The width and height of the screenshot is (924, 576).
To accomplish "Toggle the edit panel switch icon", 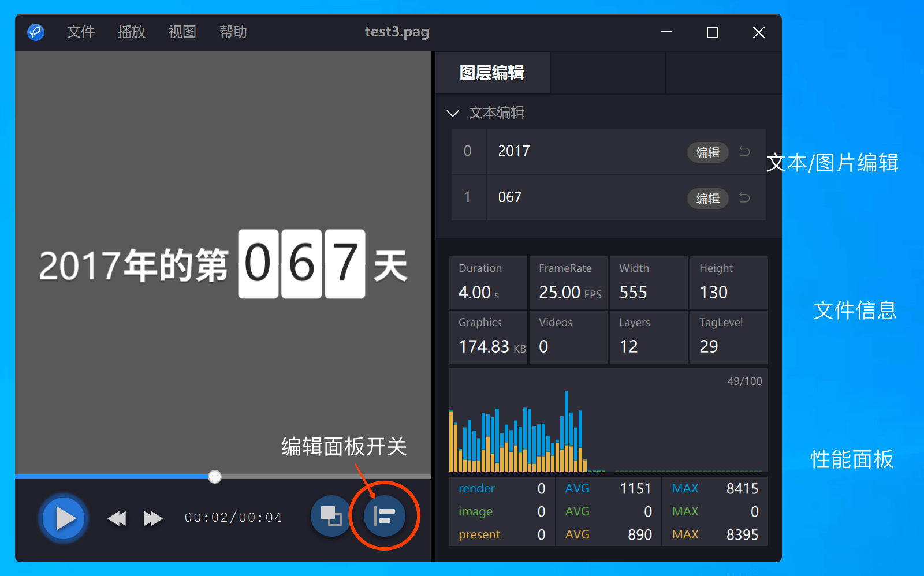I will point(383,515).
